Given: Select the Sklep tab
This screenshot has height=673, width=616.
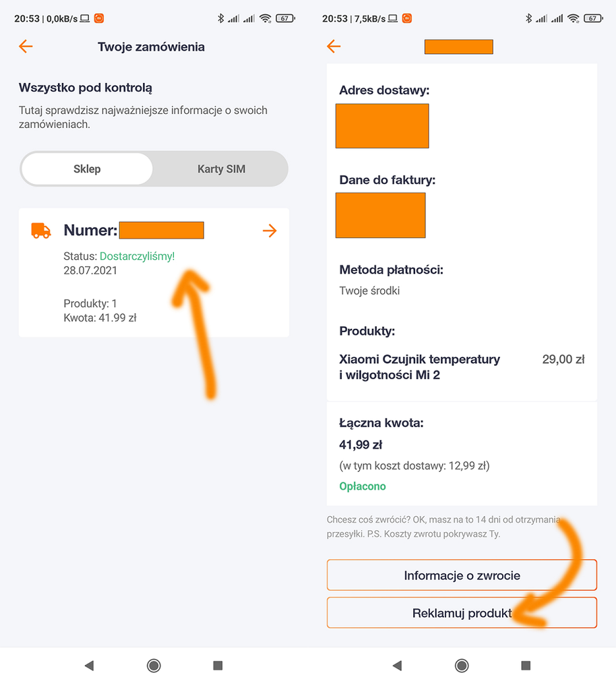Looking at the screenshot, I should (87, 169).
